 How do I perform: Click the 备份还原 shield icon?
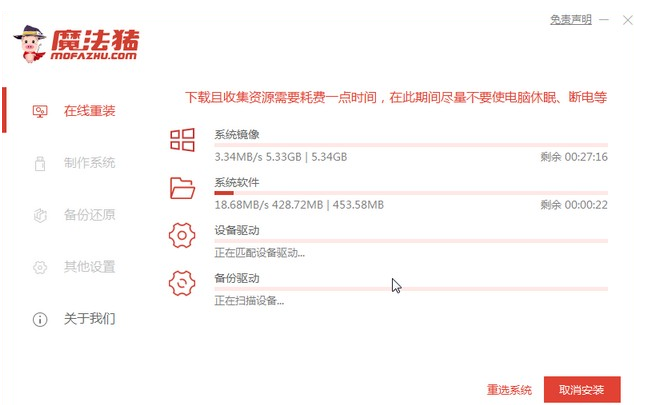[41, 215]
